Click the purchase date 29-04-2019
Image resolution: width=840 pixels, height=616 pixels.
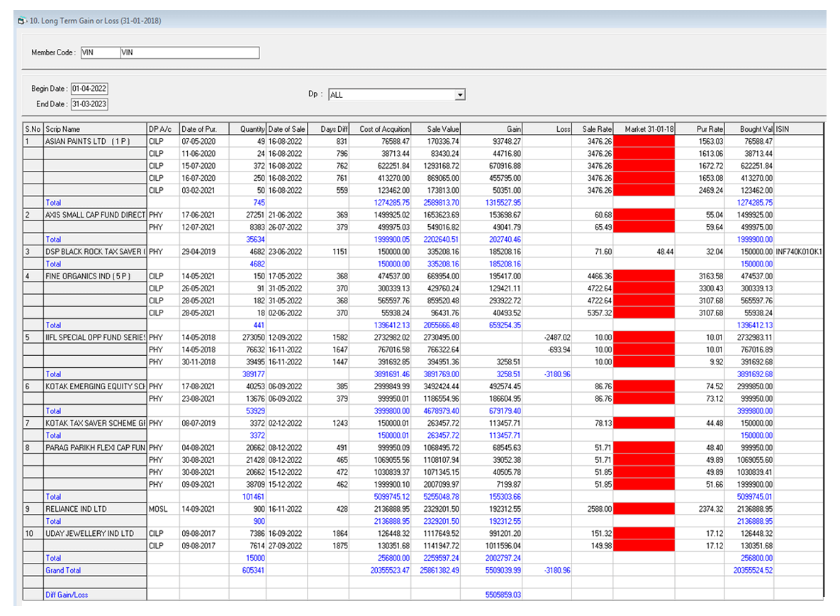198,252
